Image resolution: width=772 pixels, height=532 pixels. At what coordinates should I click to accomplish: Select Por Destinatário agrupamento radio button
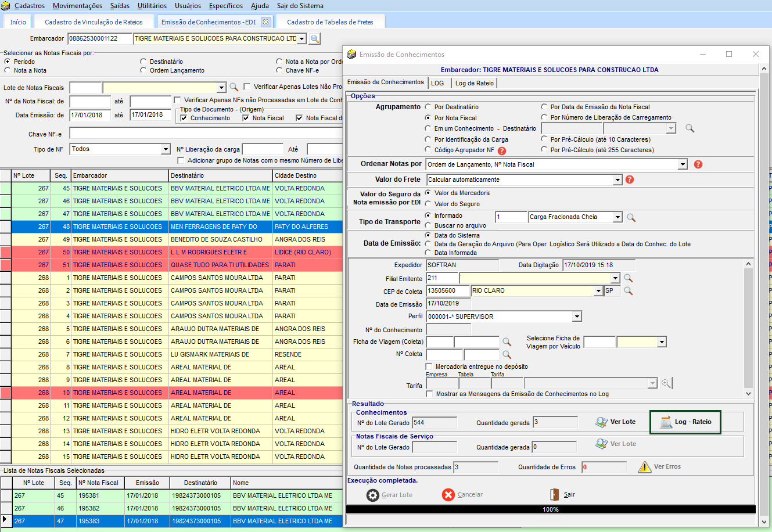coord(428,107)
